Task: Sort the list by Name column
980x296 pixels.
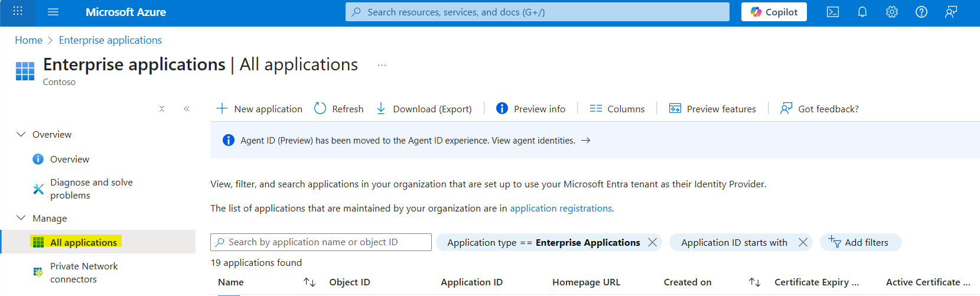Action: pos(309,282)
